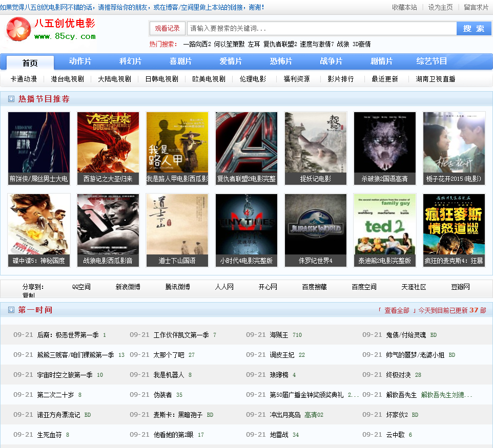Collapse the 第一时间 section arrow icon
Viewport: 493px width, 448px height.
click(11, 310)
